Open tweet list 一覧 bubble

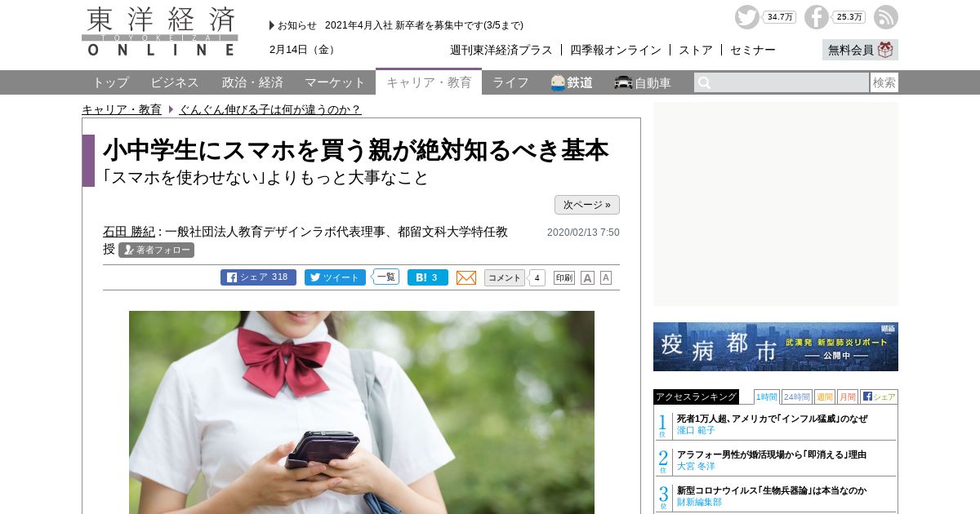[385, 277]
